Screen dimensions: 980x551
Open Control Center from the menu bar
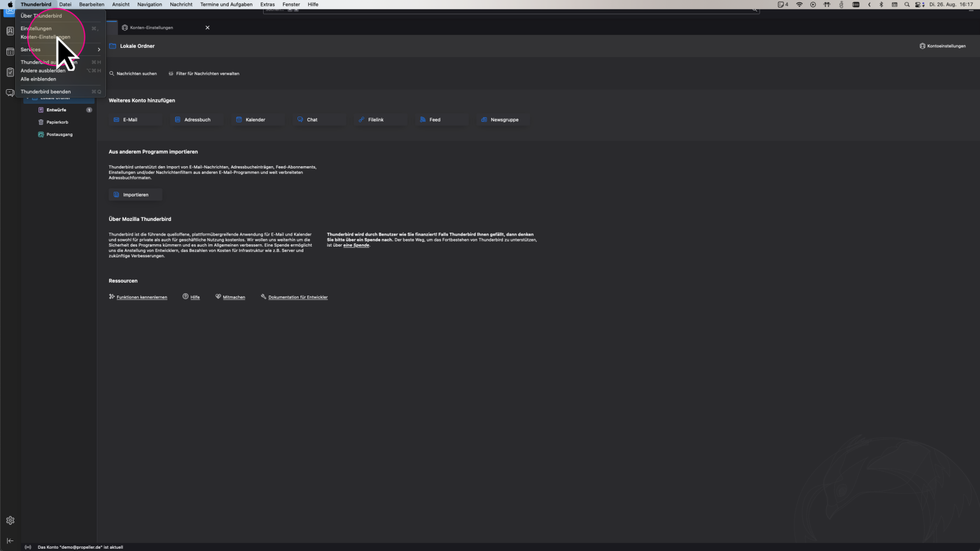pyautogui.click(x=919, y=4)
